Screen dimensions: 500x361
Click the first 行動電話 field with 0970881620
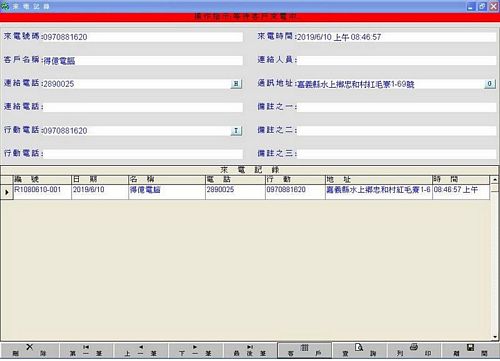tap(137, 131)
